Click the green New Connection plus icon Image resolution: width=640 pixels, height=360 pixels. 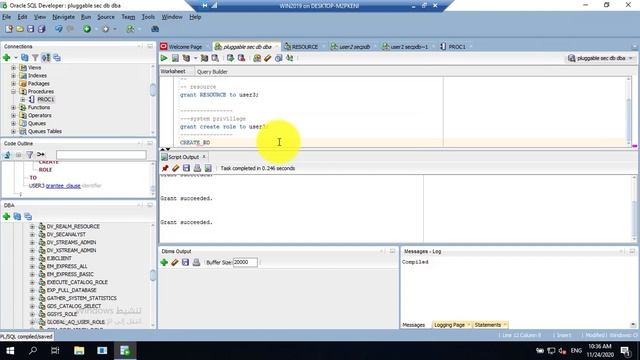7,58
